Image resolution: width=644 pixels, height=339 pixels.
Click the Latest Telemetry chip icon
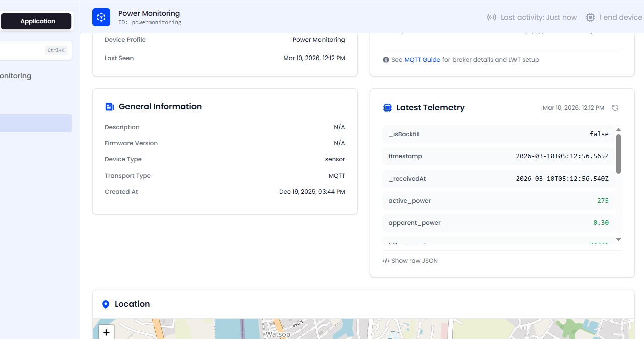click(387, 108)
